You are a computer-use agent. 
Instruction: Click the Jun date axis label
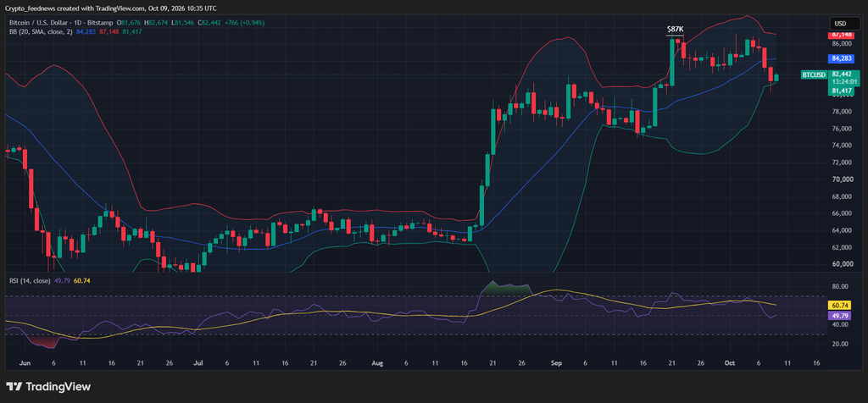pos(23,364)
